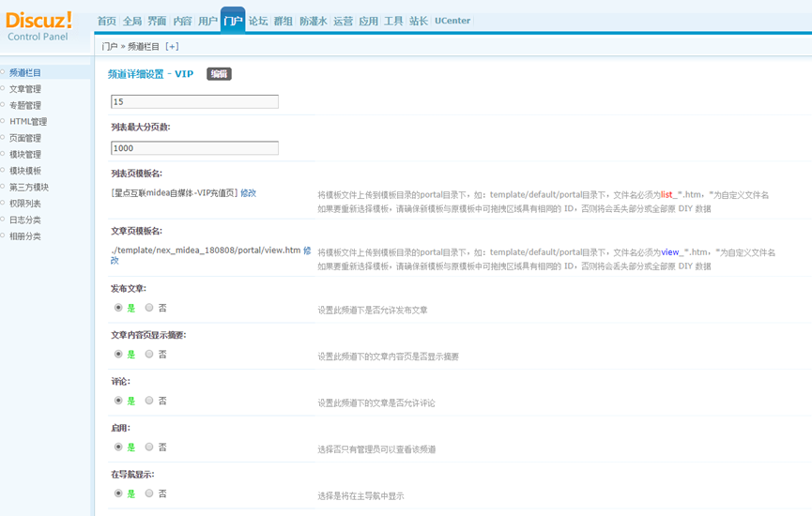Click the Discuz! Control Panel logo
Viewport: 812px width, 516px height.
pyautogui.click(x=38, y=27)
